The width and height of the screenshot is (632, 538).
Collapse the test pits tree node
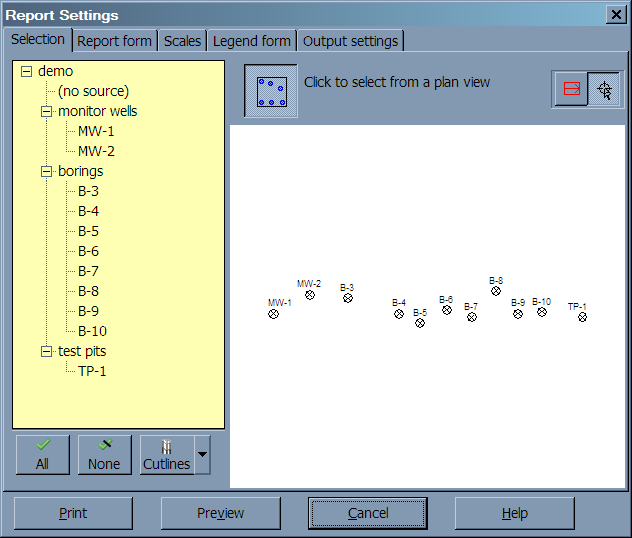tap(46, 351)
